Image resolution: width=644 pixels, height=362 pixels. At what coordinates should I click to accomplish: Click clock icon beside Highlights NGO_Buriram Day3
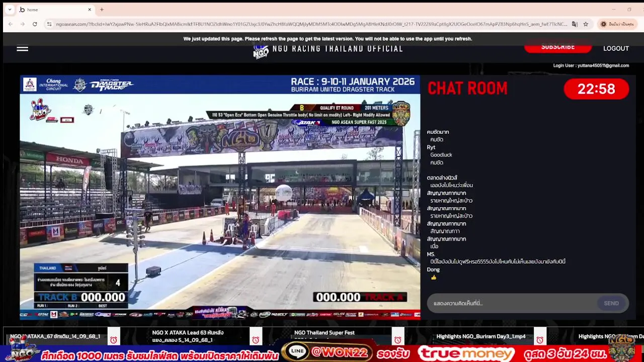click(540, 340)
